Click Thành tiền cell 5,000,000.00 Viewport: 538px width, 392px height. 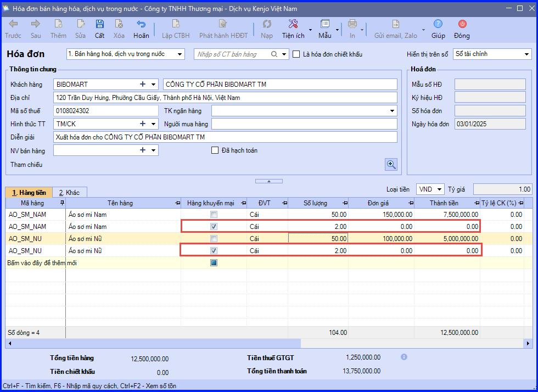click(447, 239)
